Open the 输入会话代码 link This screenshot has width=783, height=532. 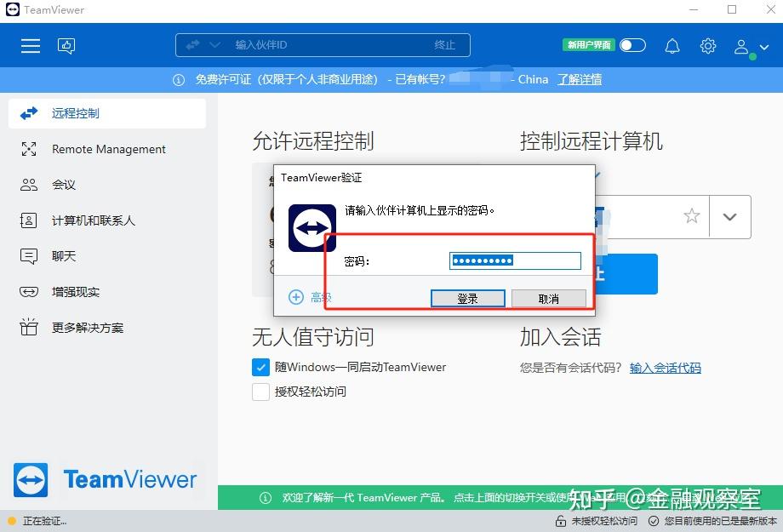click(664, 368)
